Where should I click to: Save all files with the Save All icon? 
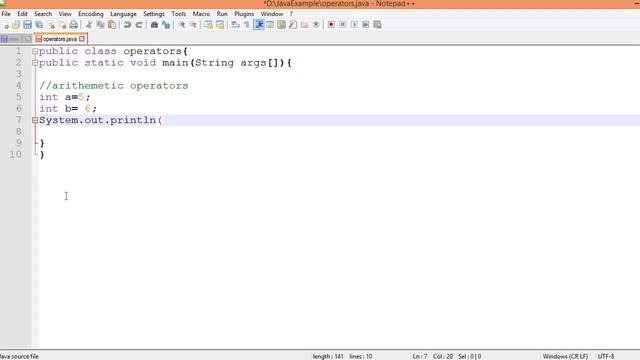pos(39,25)
